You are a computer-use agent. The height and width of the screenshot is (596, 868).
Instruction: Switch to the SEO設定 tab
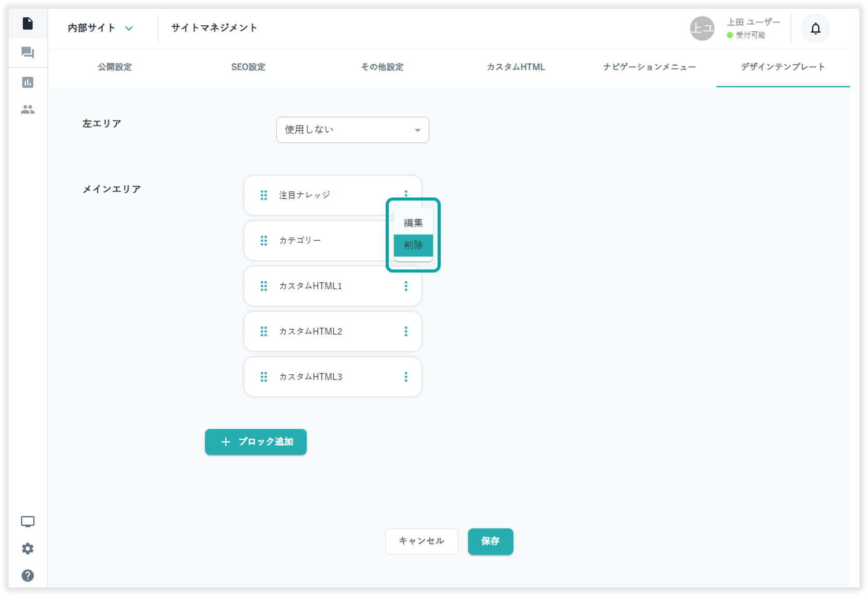coord(248,67)
